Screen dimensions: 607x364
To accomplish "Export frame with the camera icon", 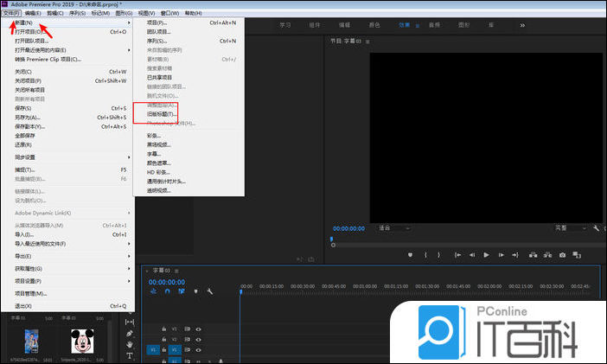I will tap(562, 255).
